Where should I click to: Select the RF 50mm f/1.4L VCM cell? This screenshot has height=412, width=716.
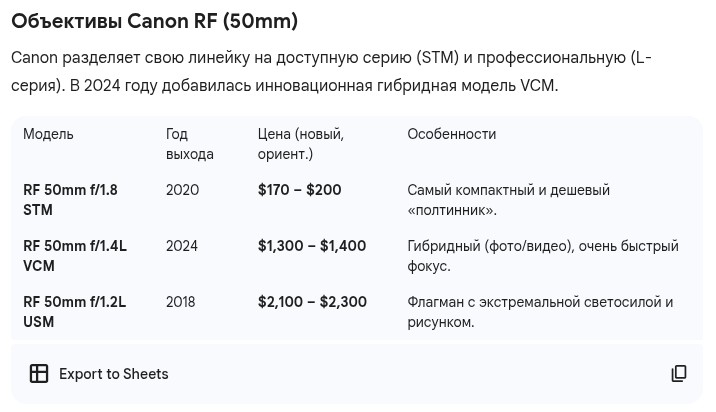pyautogui.click(x=75, y=256)
